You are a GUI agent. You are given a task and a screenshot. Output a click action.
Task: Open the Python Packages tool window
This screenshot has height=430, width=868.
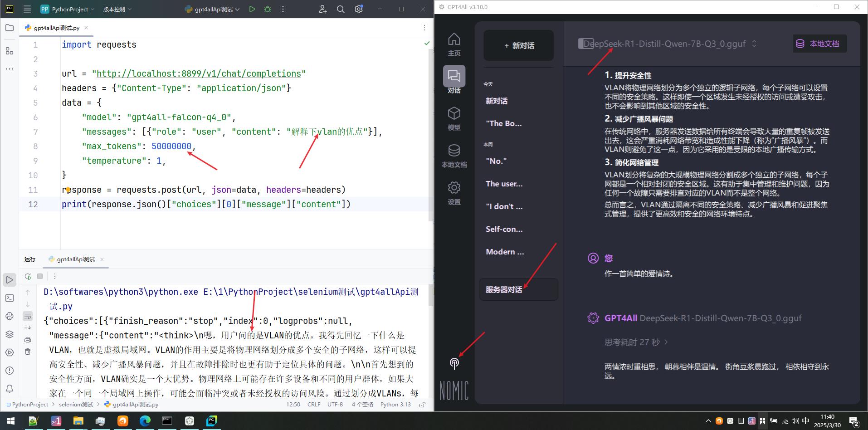click(x=10, y=316)
